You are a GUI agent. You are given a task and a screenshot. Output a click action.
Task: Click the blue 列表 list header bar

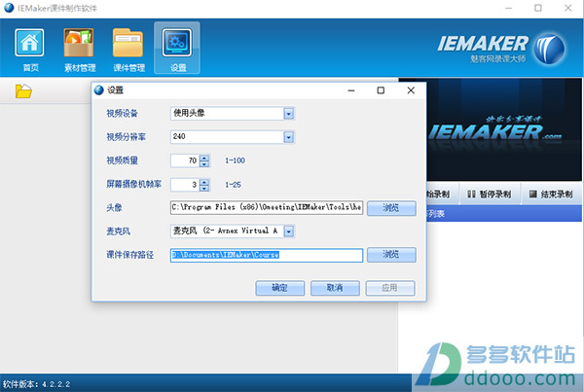point(504,214)
